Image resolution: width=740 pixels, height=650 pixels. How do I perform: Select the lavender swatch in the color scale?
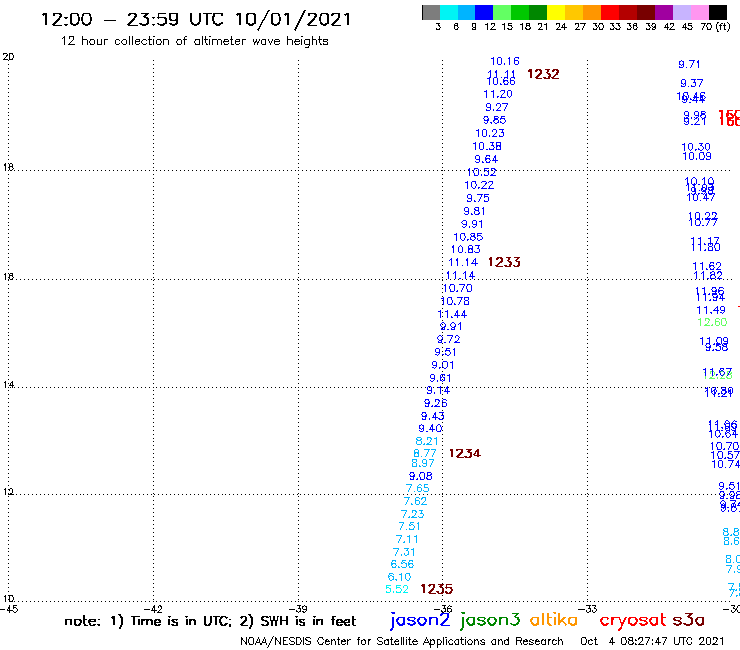tap(681, 12)
